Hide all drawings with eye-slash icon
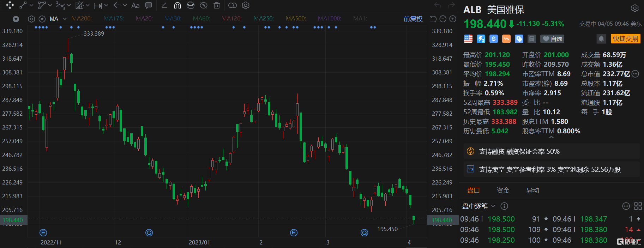 pos(204,5)
